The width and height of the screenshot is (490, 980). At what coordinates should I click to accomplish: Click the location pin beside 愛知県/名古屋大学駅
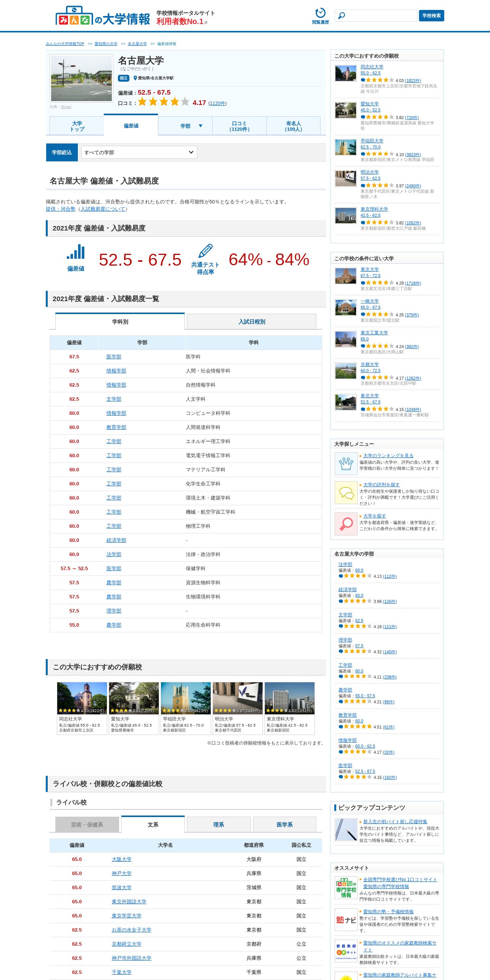click(x=135, y=78)
